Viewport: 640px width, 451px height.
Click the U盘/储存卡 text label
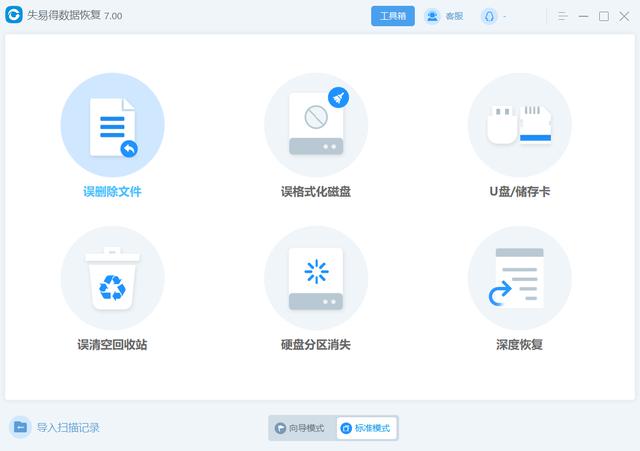519,191
